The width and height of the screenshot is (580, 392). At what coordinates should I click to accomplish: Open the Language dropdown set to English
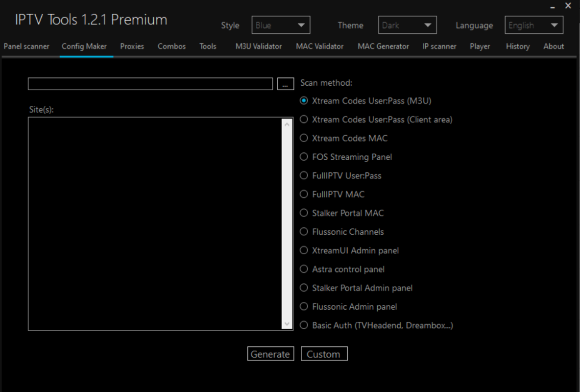tap(534, 25)
